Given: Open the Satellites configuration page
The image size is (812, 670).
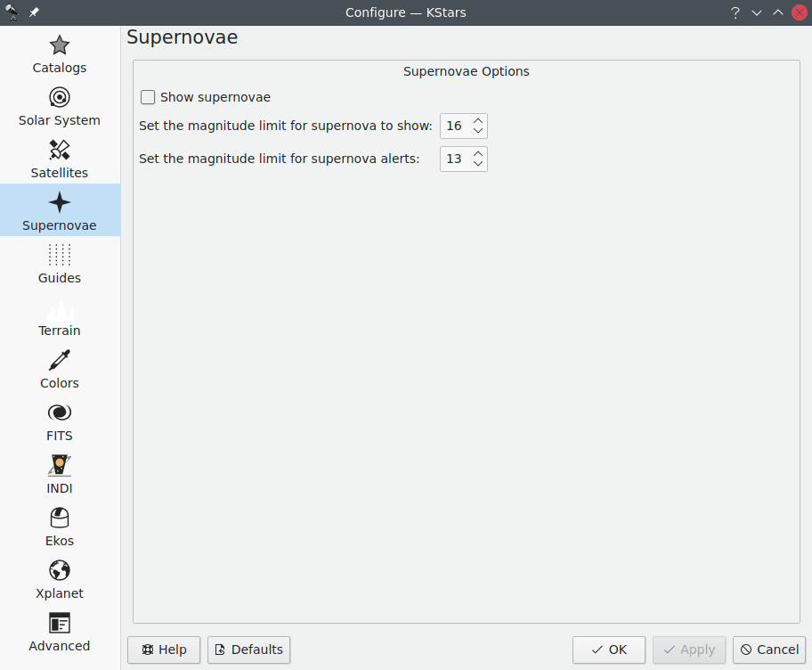Looking at the screenshot, I should (x=59, y=159).
